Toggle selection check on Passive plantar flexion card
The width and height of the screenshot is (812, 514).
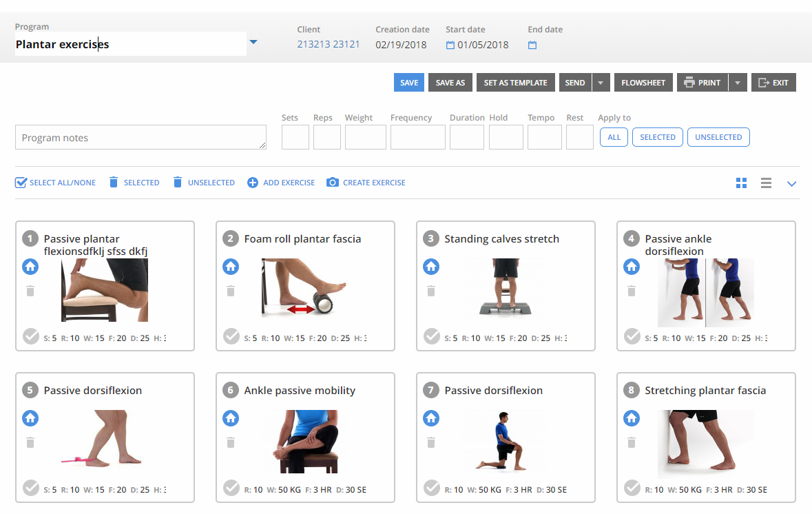pyautogui.click(x=31, y=336)
